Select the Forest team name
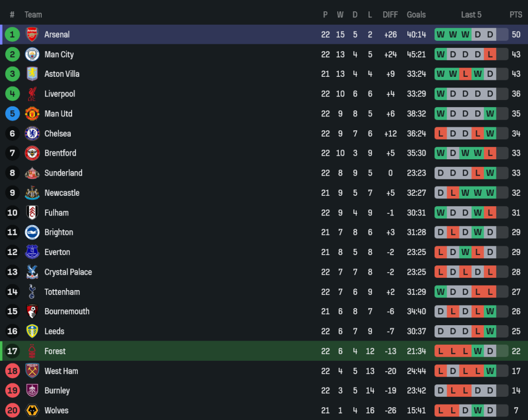 tap(55, 351)
